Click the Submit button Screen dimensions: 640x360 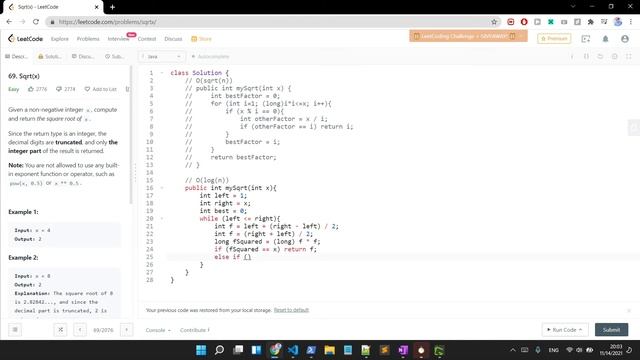611,329
